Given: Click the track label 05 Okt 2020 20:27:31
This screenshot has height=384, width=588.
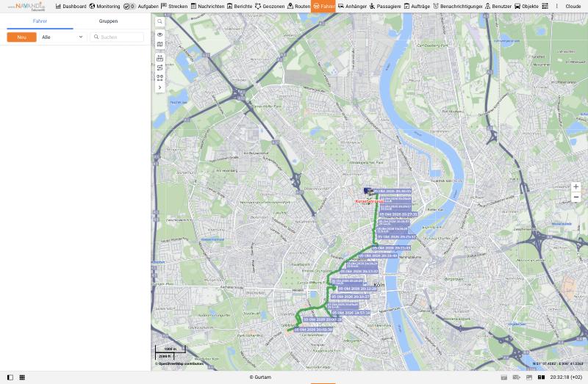Looking at the screenshot, I should tap(398, 214).
